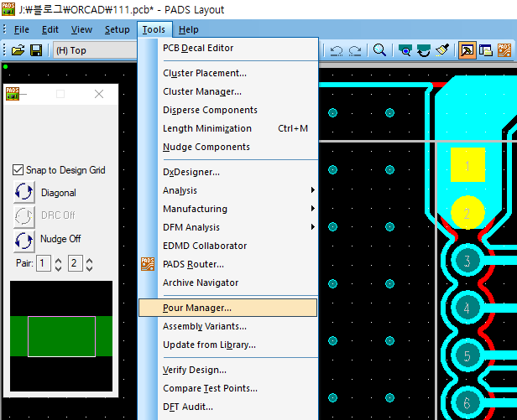Click the second Pair layer input field
517x420 pixels.
click(76, 263)
